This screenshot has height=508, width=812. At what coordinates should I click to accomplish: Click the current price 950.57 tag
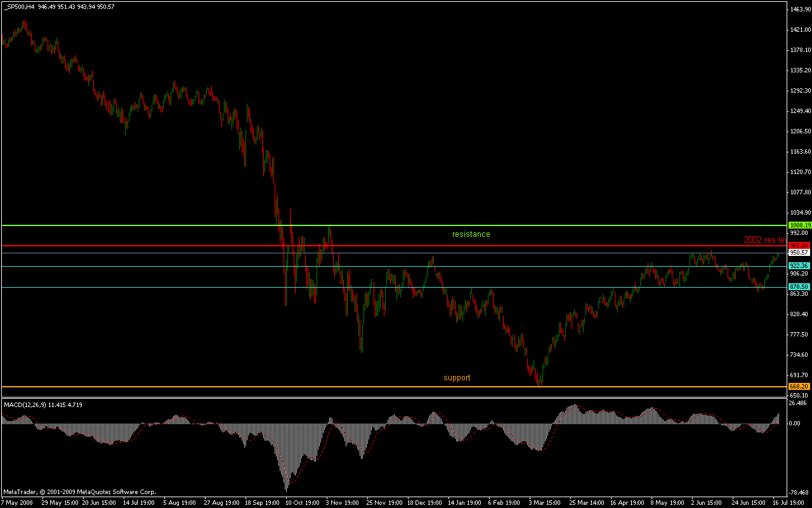(799, 253)
